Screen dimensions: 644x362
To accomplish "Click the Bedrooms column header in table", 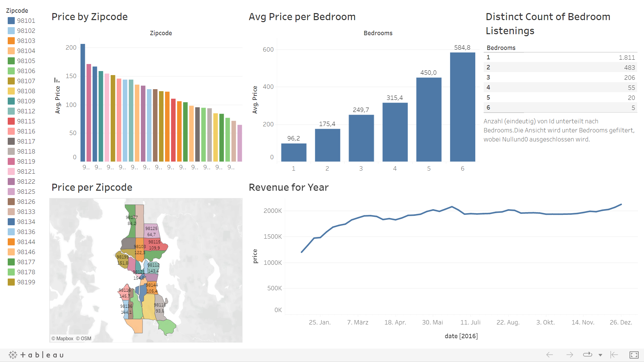I will click(501, 48).
